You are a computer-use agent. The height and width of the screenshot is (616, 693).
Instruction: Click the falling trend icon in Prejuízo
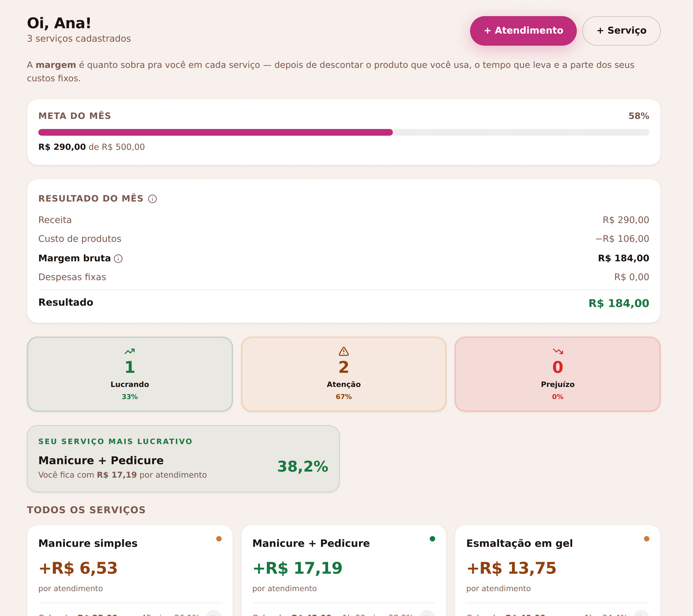[x=558, y=351]
